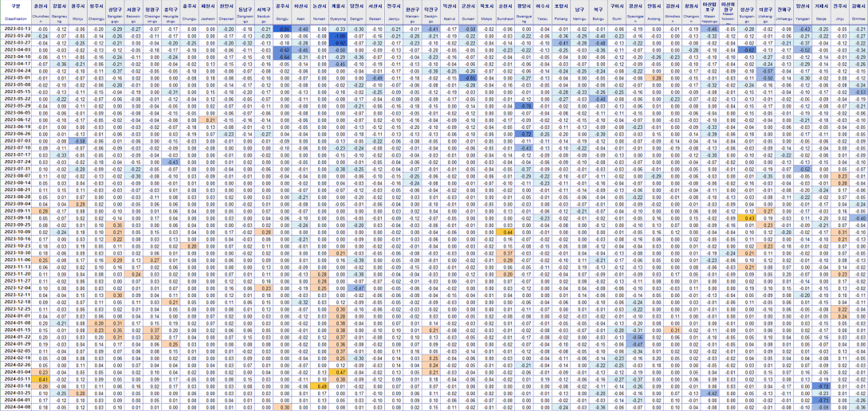This screenshot has height=411, width=868.
Task: Select the 2023-07-03 row label
Action: click(x=16, y=141)
